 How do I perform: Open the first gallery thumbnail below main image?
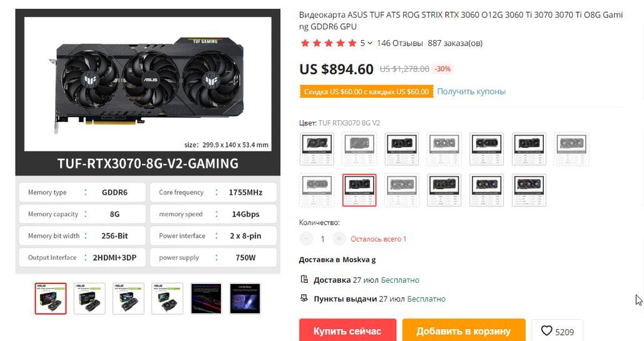51,298
